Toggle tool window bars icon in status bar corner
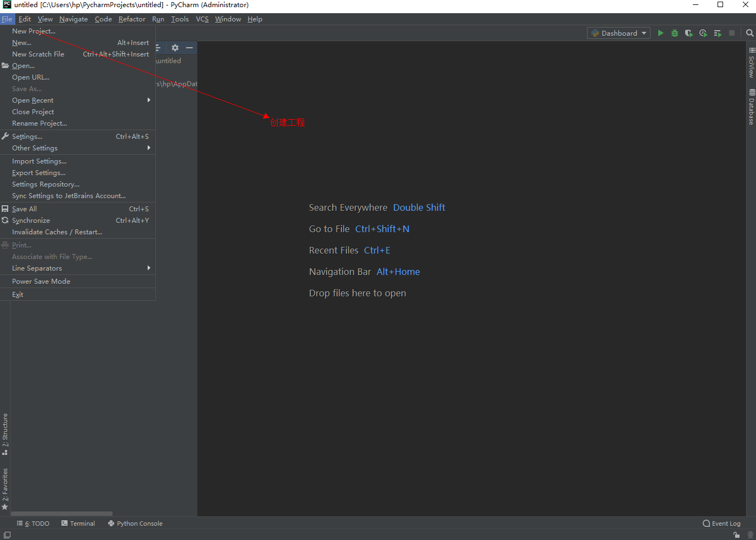This screenshot has height=540, width=756. (7, 535)
